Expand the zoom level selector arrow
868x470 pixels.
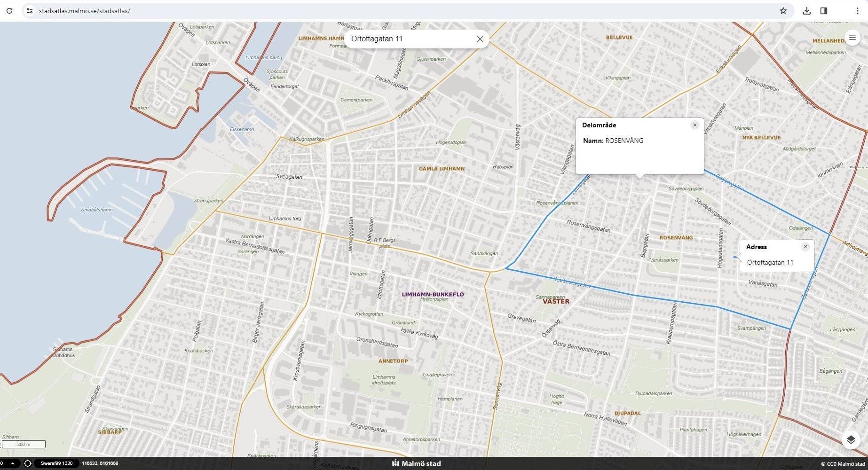click(13, 463)
